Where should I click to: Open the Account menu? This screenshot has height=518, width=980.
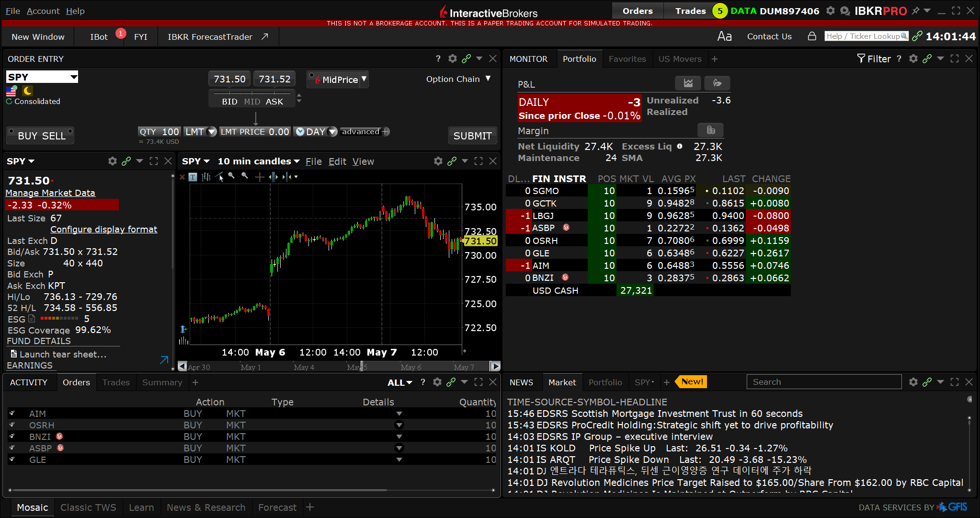(x=43, y=11)
